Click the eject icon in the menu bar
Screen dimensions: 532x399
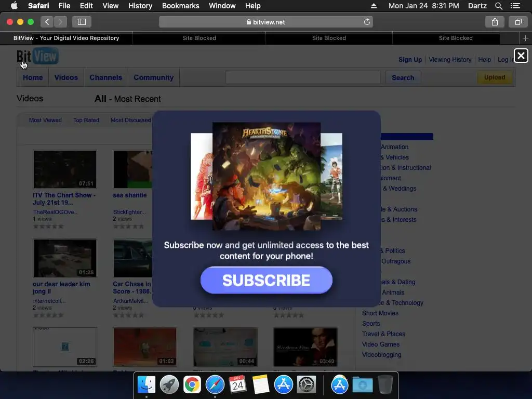pyautogui.click(x=374, y=6)
